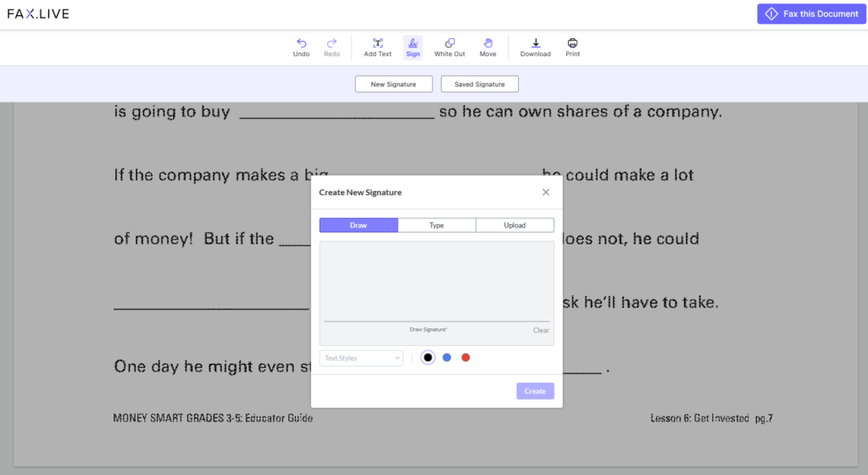Click the Redo icon in toolbar
Screen dimensions: 868x475
click(331, 47)
